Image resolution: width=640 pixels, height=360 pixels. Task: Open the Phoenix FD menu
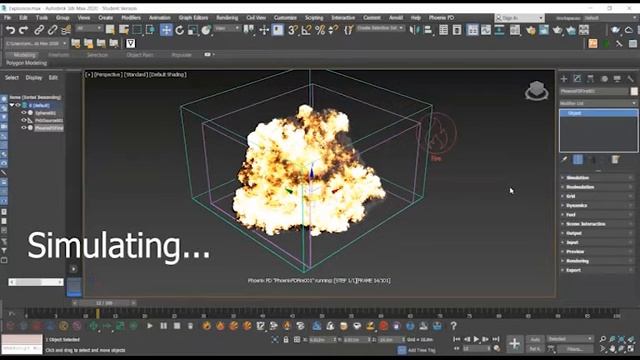pyautogui.click(x=441, y=18)
